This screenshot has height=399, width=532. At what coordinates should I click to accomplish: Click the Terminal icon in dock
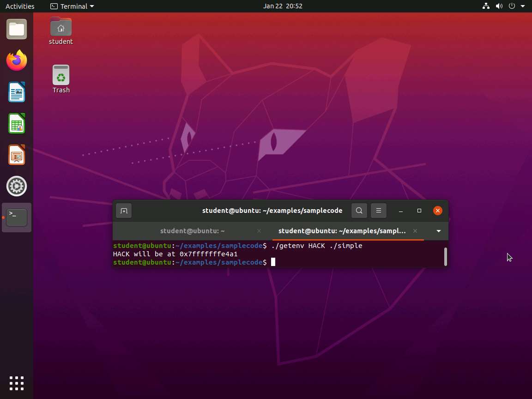17,217
